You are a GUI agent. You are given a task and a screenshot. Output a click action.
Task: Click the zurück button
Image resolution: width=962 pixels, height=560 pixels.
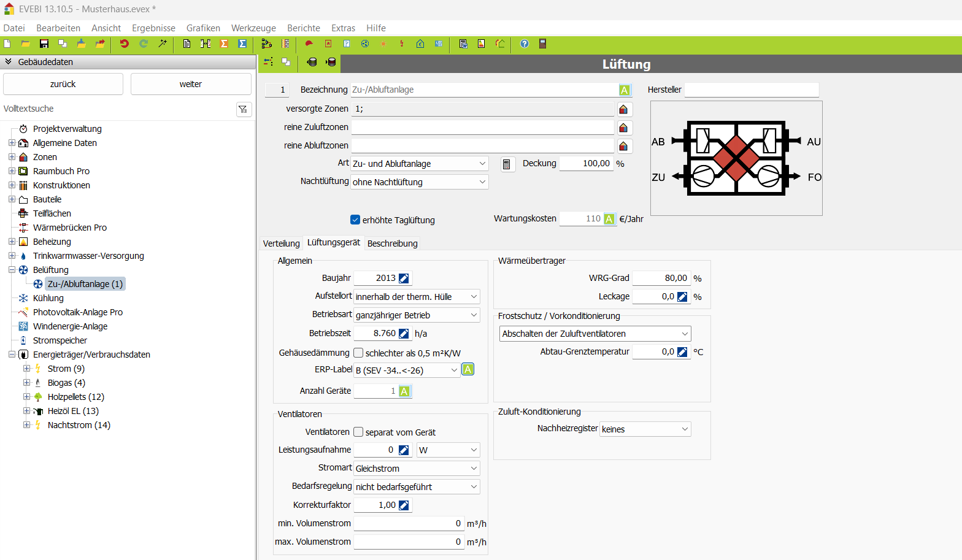pos(63,84)
